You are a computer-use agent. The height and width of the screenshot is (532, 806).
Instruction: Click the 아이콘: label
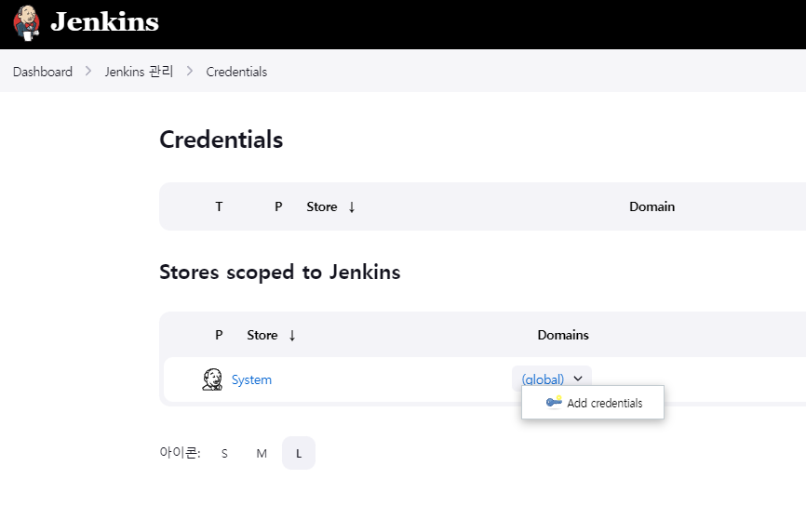(180, 452)
